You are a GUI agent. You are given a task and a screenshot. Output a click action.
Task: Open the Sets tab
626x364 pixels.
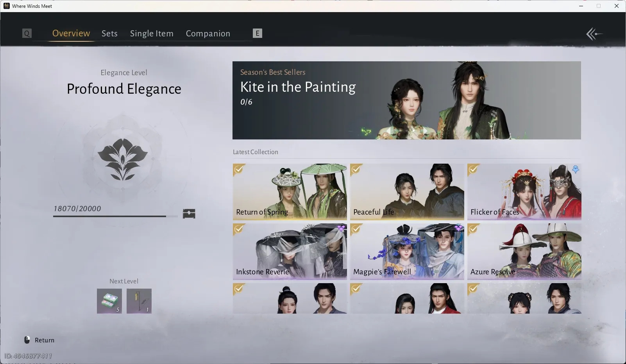[109, 34]
